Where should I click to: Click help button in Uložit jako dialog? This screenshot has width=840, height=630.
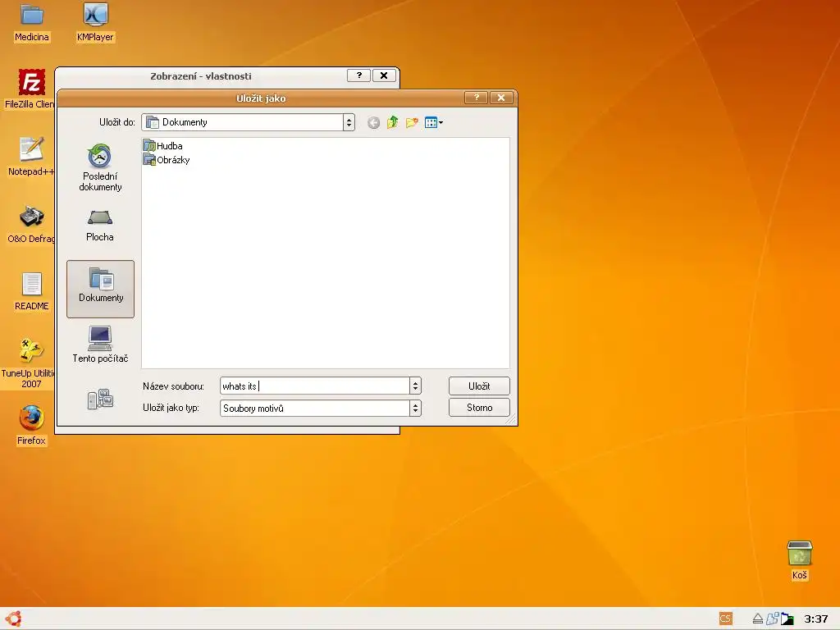(x=477, y=98)
